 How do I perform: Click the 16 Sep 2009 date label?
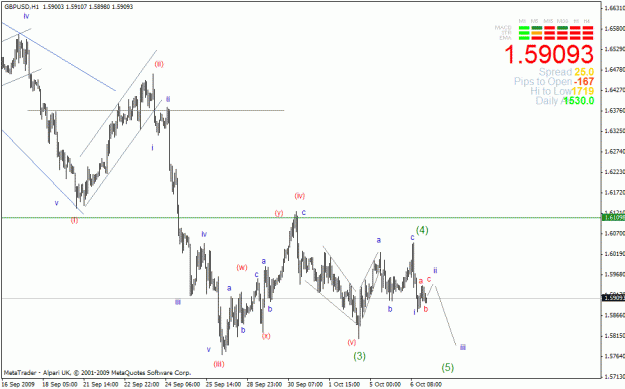point(18,385)
